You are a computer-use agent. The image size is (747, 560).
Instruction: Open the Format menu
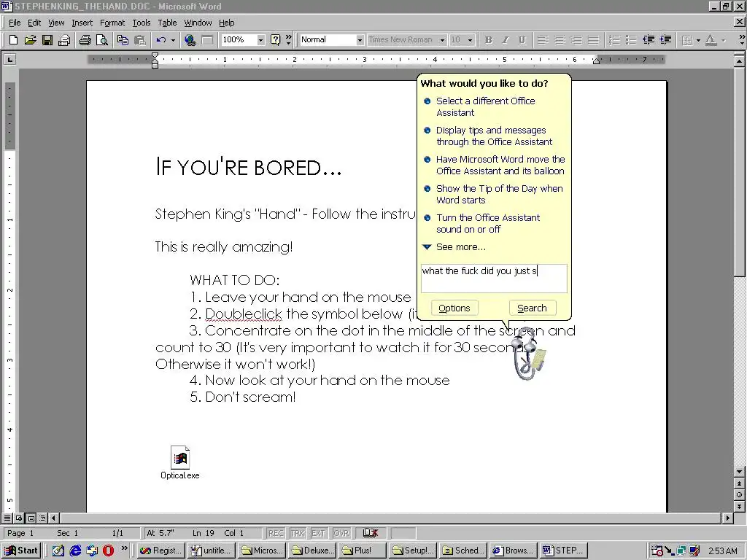[x=112, y=23]
